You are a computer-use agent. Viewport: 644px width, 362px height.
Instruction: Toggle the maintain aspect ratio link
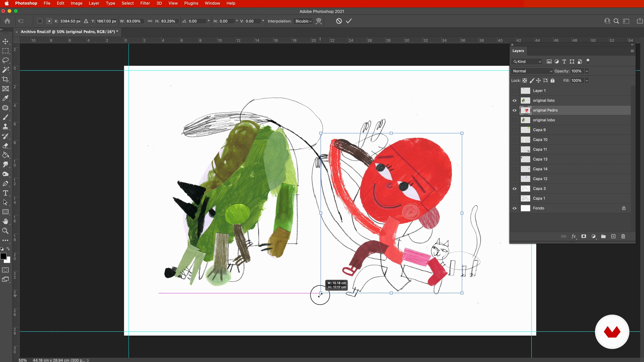pos(150,21)
